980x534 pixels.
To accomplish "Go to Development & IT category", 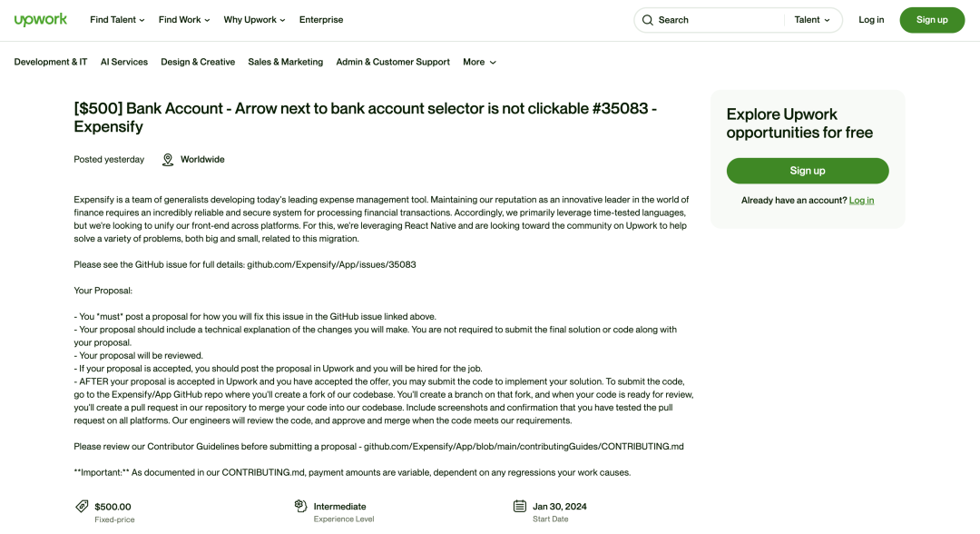I will (51, 62).
